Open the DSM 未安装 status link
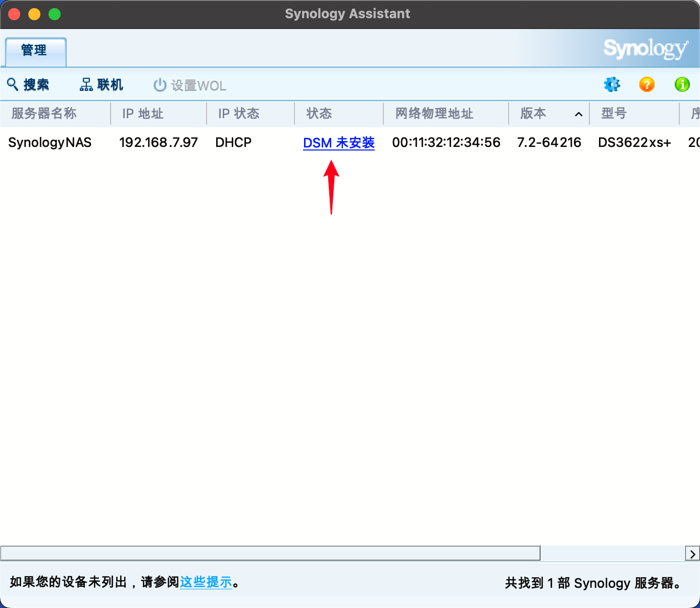 (x=338, y=143)
